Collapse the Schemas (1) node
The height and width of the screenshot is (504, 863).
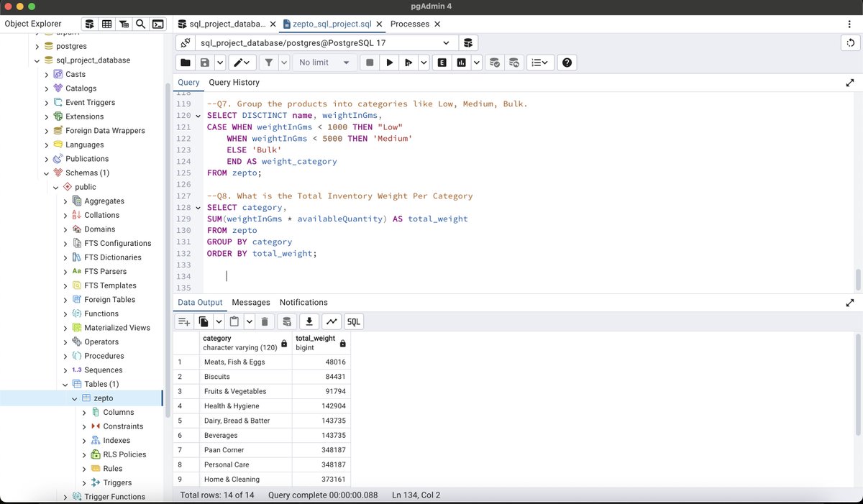[x=47, y=173]
